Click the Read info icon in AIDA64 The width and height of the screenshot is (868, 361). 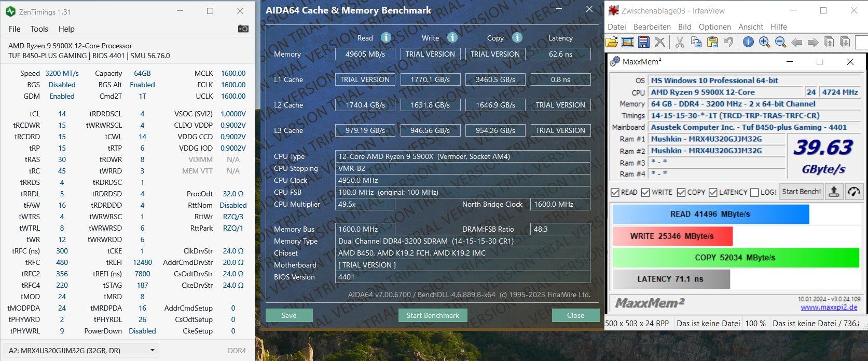click(x=385, y=37)
